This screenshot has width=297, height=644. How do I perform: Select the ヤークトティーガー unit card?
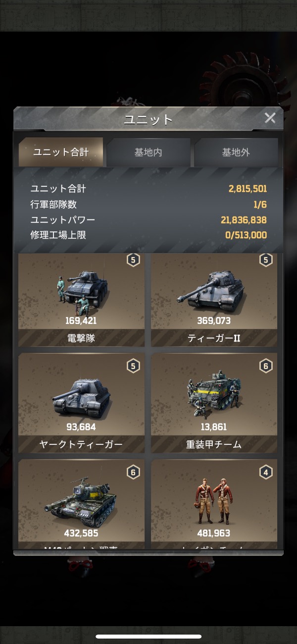(x=82, y=403)
